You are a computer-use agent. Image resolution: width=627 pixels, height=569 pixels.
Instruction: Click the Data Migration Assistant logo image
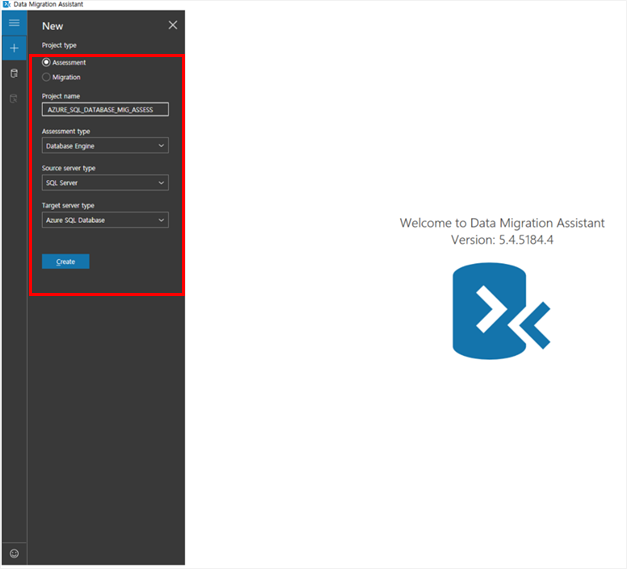pos(501,311)
